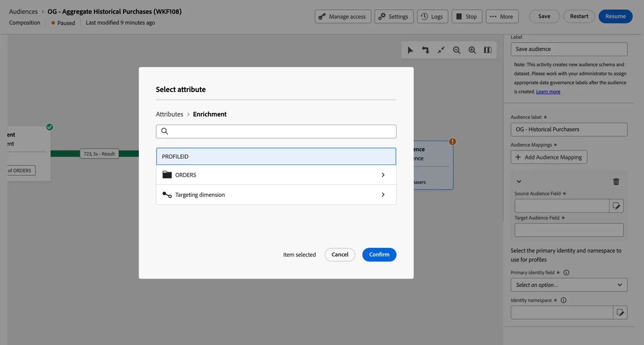Click the green checkmark badge on Enrichment node
The image size is (644, 345).
50,127
